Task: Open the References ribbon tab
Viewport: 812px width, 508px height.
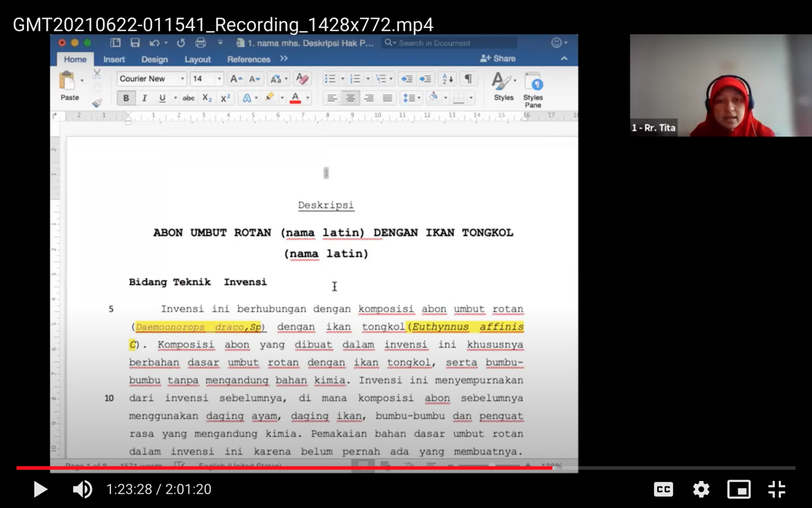Action: 248,59
